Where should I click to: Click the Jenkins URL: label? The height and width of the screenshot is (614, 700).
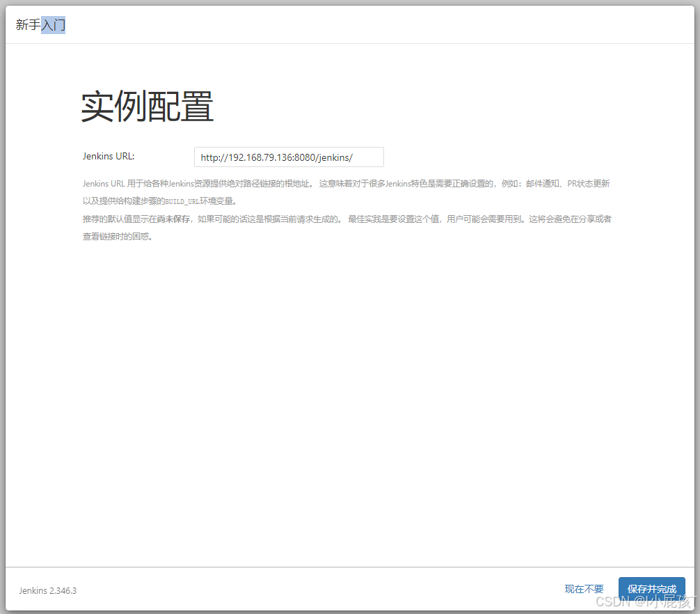coord(109,157)
